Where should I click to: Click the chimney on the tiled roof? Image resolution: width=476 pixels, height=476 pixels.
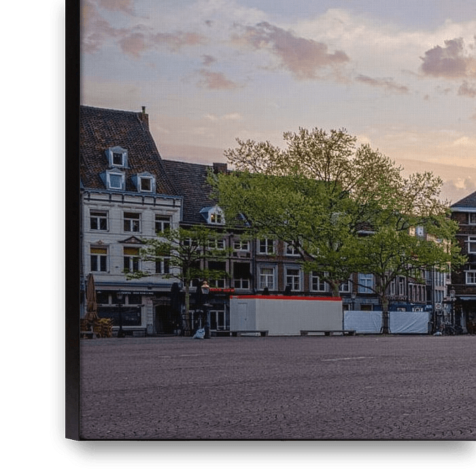pos(143,118)
